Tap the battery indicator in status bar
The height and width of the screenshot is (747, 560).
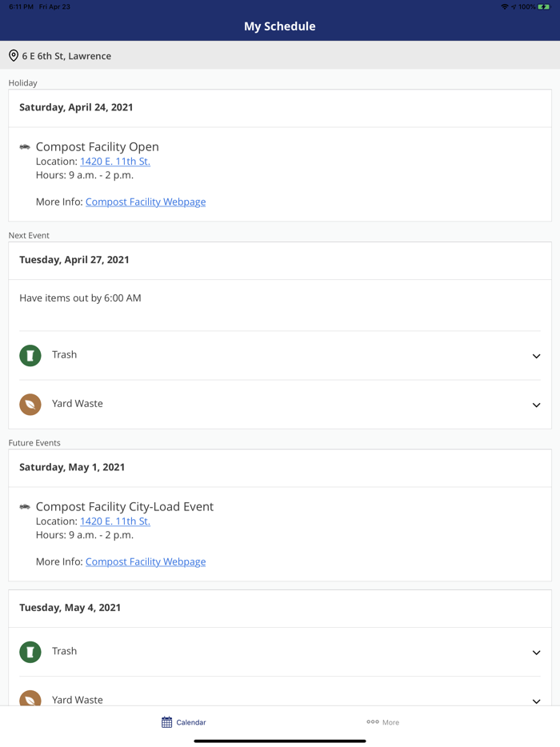(x=544, y=6)
